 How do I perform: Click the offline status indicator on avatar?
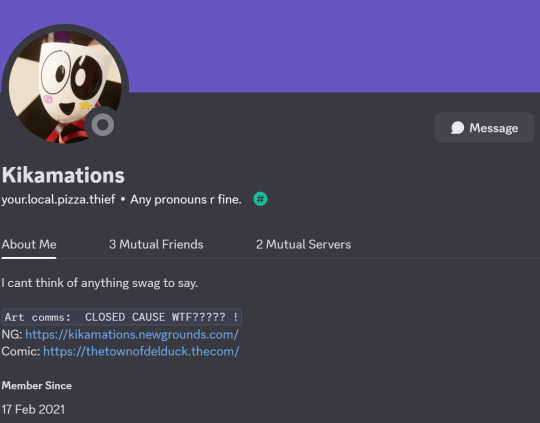(103, 125)
